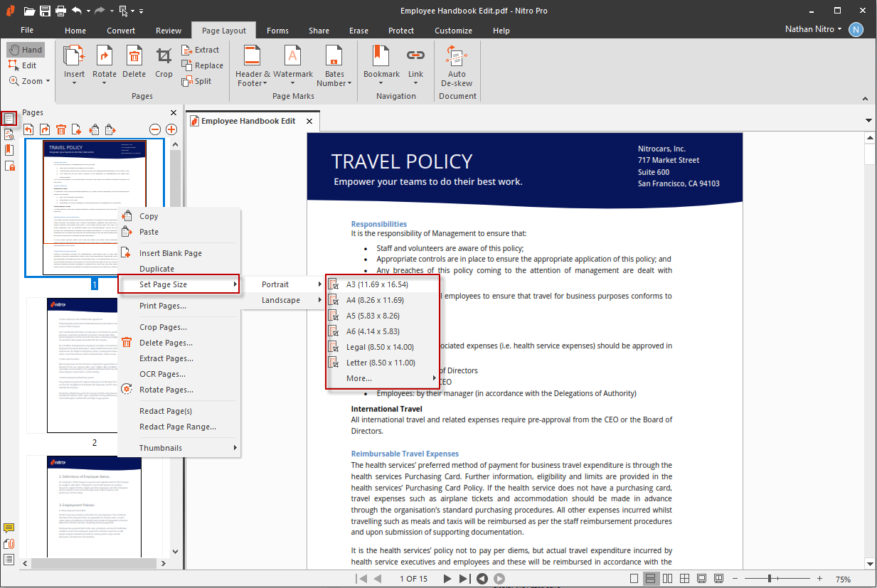Expand the Landscape submenu
This screenshot has height=588, width=877.
[281, 300]
